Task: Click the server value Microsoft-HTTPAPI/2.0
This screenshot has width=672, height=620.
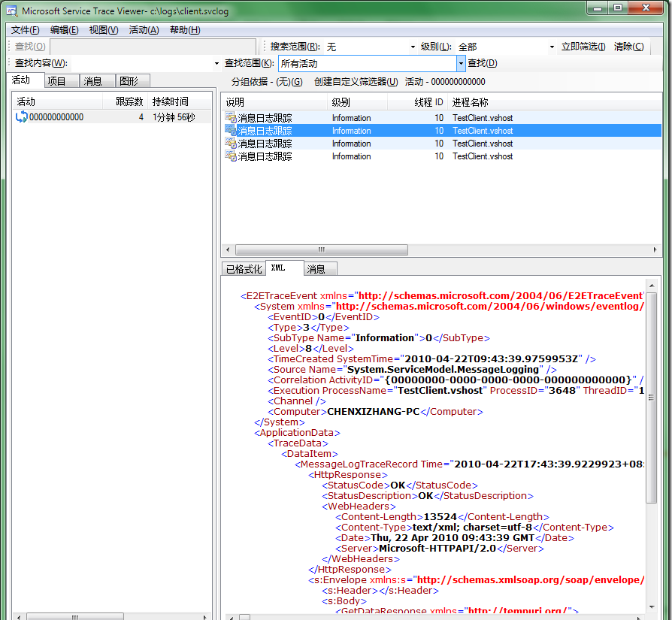Action: pyautogui.click(x=437, y=549)
